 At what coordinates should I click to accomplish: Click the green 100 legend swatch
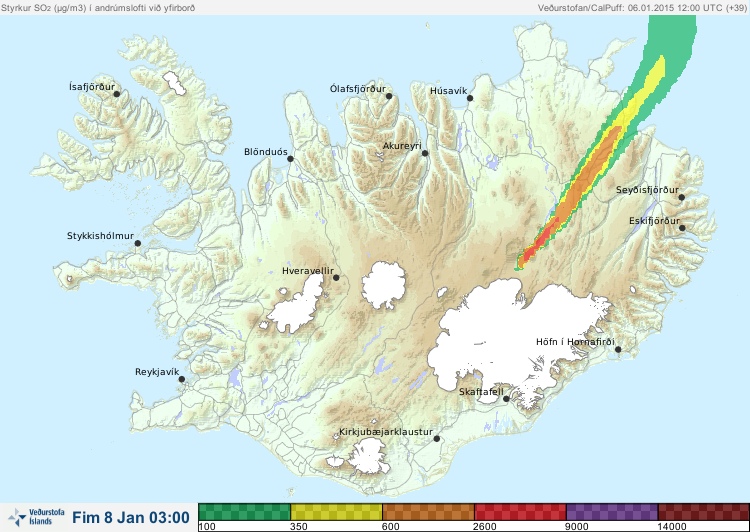point(244,512)
